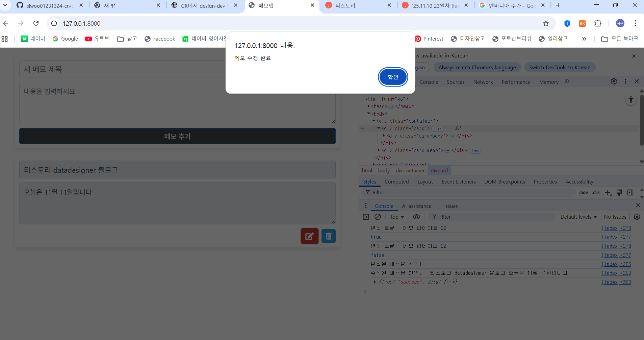Open Chrome three-dot menu
This screenshot has width=644, height=340.
[x=635, y=23]
